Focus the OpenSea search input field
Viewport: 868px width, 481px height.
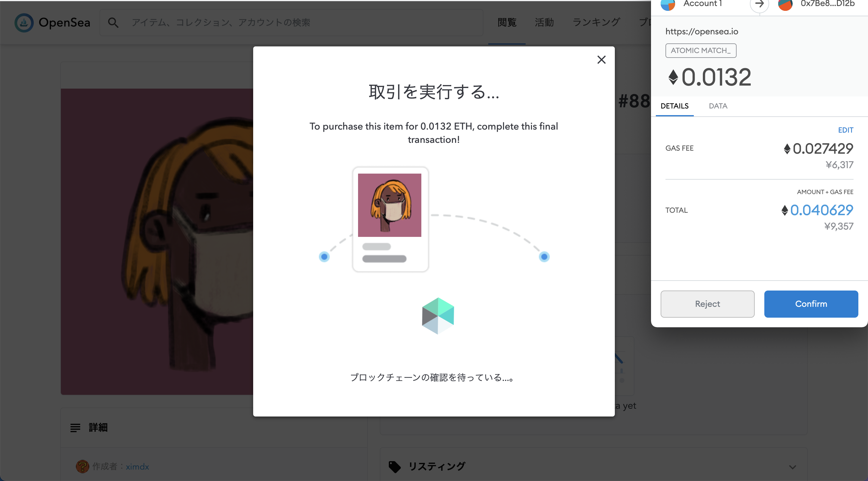291,23
